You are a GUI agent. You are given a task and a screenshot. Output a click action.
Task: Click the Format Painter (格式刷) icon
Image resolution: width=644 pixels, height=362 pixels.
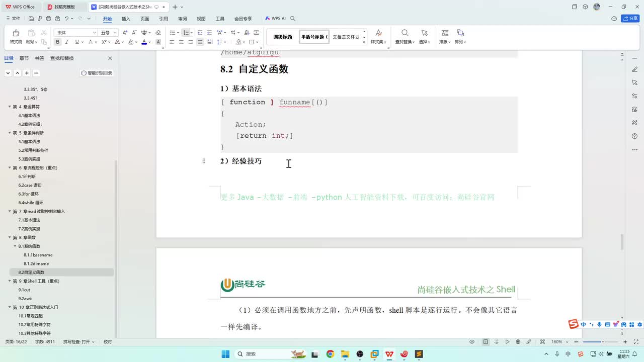pyautogui.click(x=16, y=33)
